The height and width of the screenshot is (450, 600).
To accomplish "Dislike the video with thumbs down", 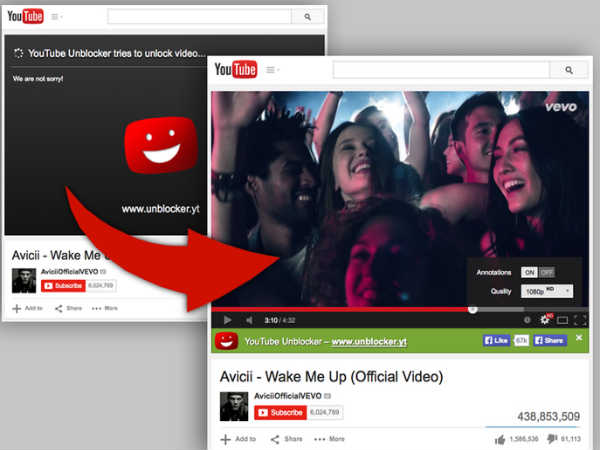I will [552, 439].
